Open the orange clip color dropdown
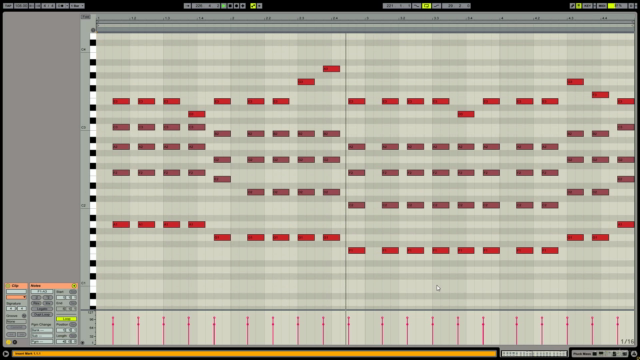 coord(16,297)
